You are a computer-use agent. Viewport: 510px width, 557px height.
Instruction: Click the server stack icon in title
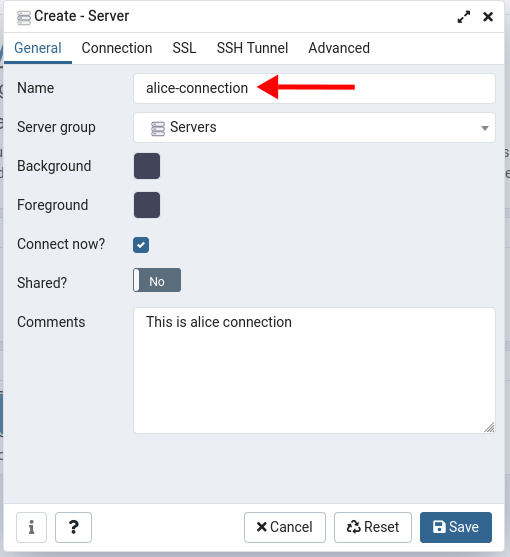pos(24,18)
